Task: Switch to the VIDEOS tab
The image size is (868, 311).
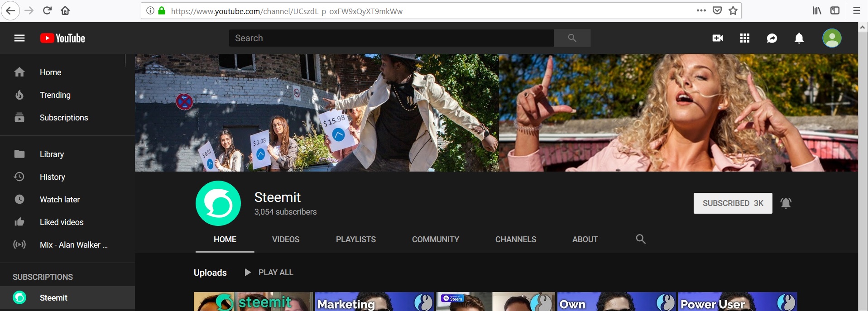Action: 286,239
